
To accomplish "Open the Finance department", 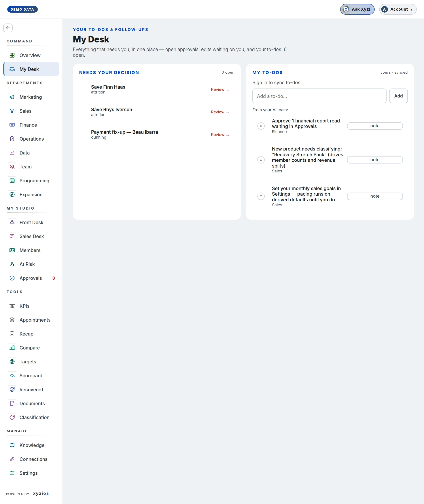I will tap(31, 125).
